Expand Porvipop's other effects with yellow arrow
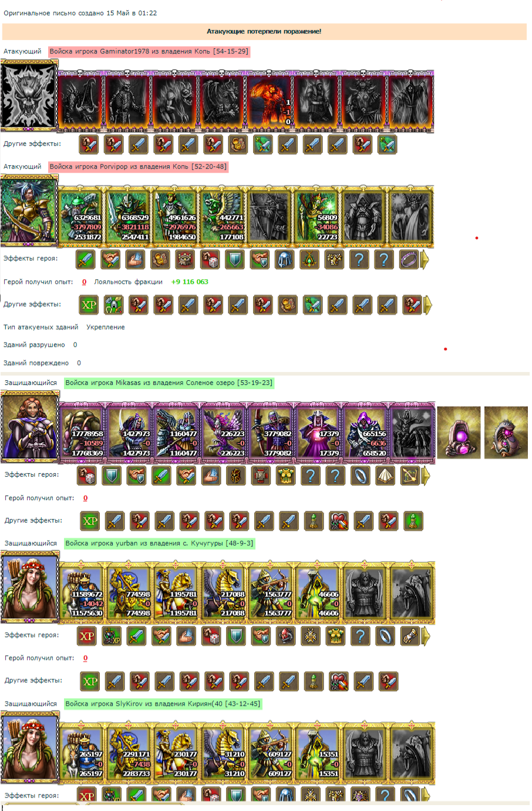The width and height of the screenshot is (532, 811). (x=427, y=305)
